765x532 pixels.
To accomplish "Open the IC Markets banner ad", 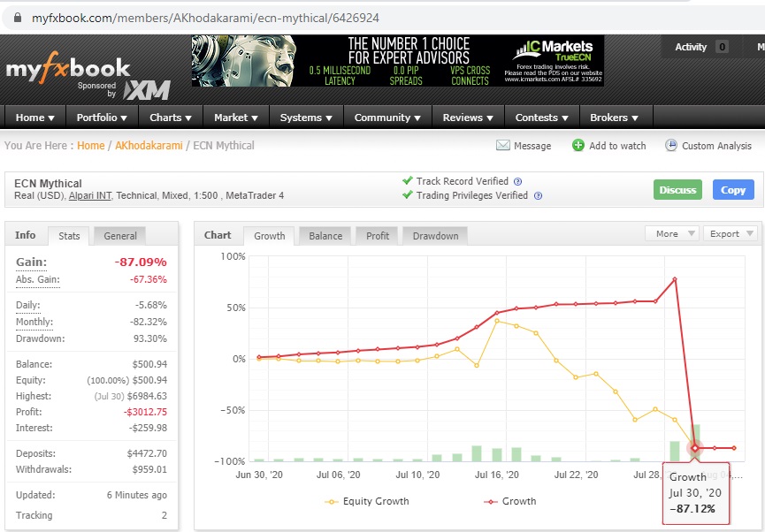I will (x=398, y=61).
